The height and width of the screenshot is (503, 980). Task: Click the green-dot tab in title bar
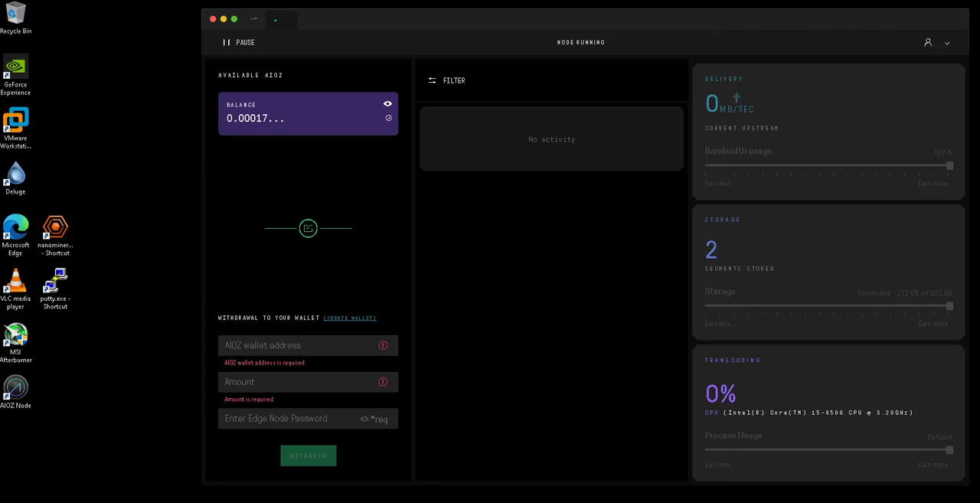(x=276, y=20)
